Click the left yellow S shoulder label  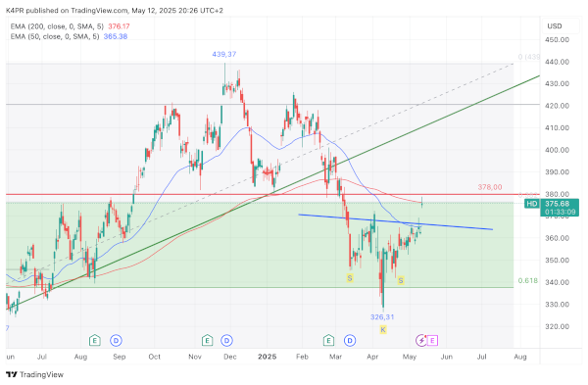350,278
